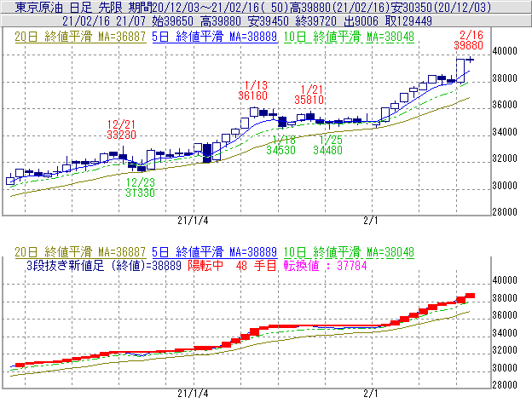532x403 pixels.
Task: Click the 12/23 31330 low label
Action: coord(140,187)
